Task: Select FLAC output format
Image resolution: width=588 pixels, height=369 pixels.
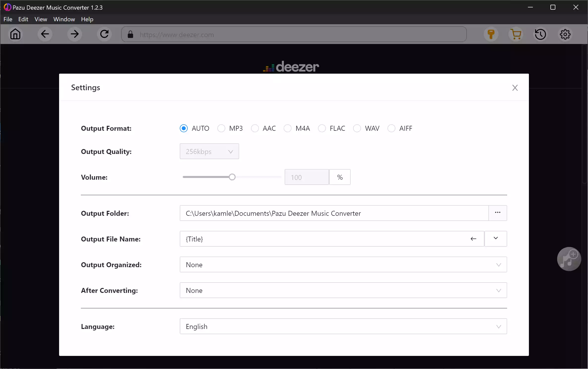Action: coord(322,128)
